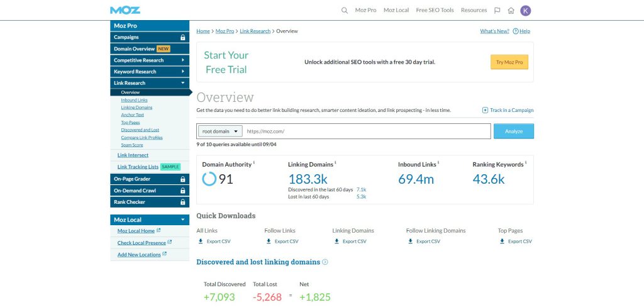Open the Resources menu in header

point(474,10)
